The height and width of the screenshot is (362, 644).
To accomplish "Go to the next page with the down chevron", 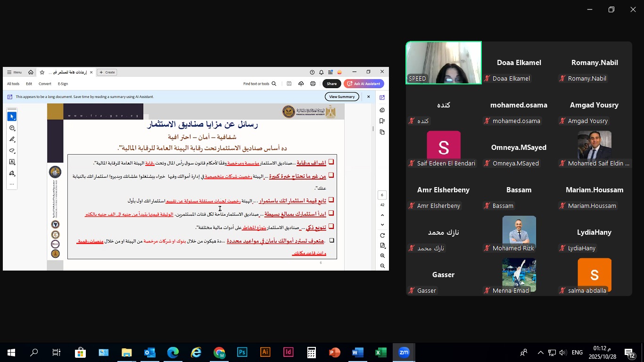I will click(382, 225).
